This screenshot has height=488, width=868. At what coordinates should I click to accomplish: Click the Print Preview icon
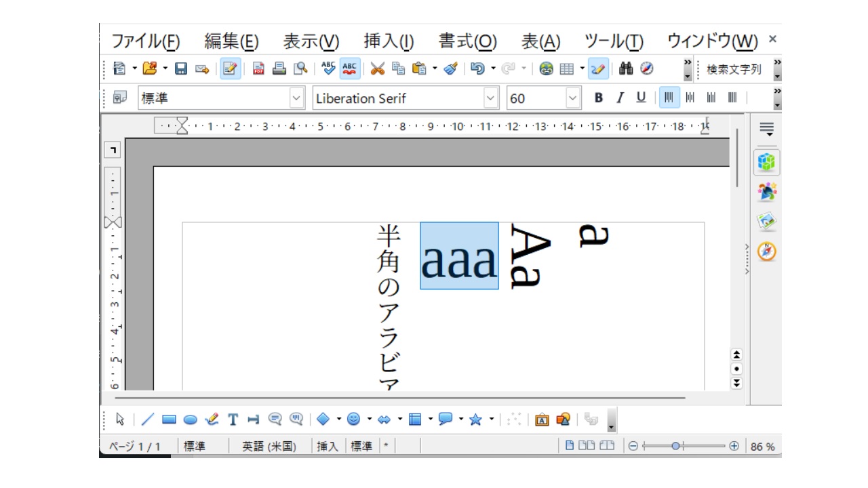click(x=300, y=68)
